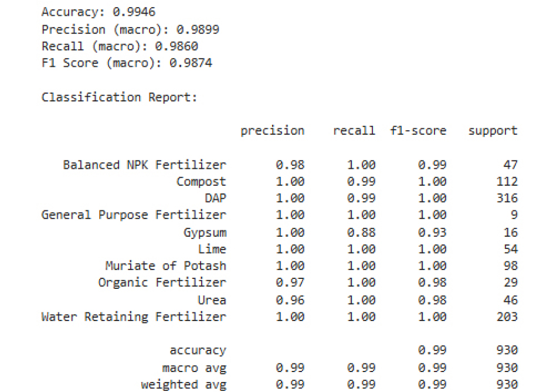Click the Compost row label

[201, 182]
